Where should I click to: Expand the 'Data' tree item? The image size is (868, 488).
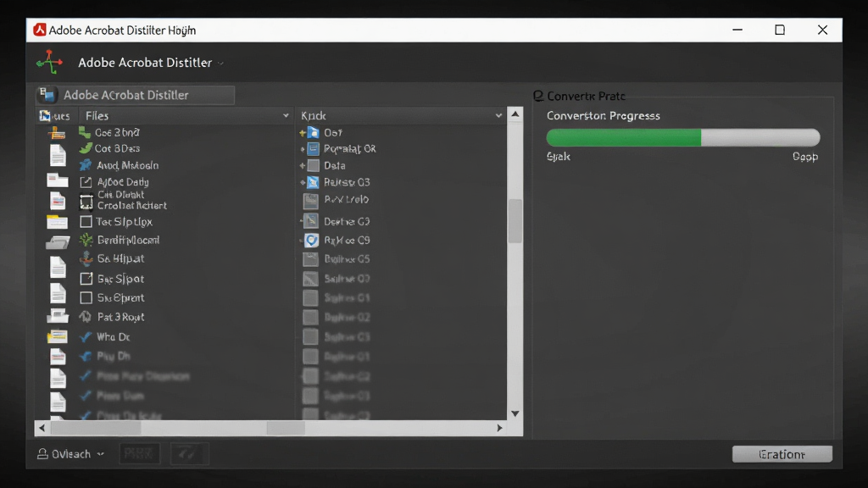click(303, 165)
